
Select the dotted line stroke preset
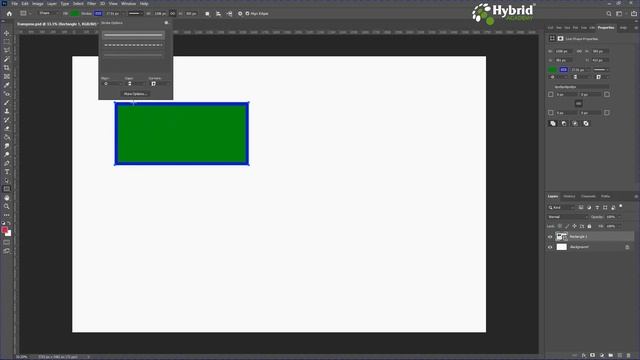click(x=133, y=55)
